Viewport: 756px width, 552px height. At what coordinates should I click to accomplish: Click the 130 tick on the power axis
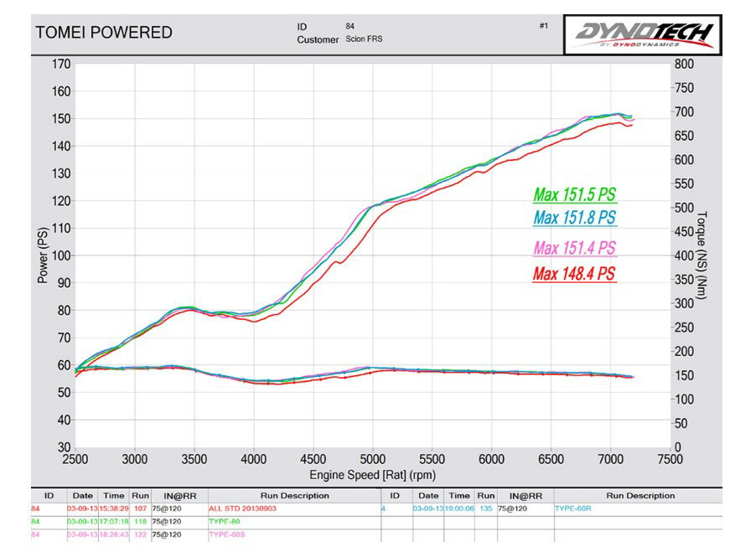pyautogui.click(x=61, y=173)
